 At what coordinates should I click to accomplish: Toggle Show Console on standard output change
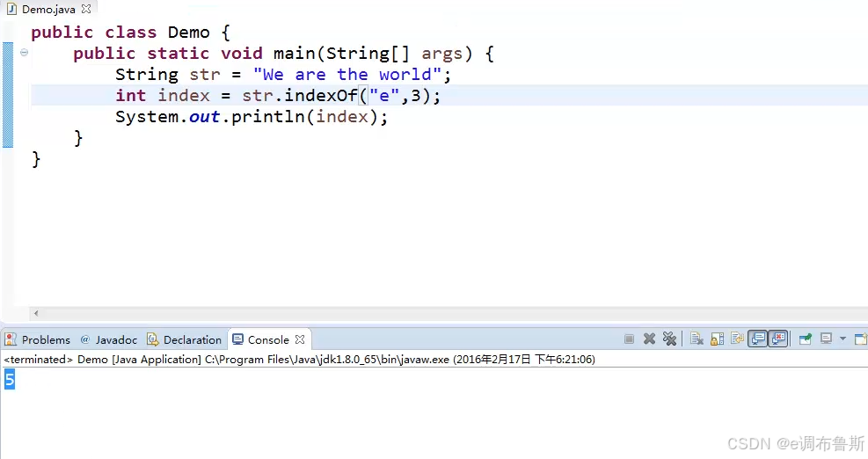[757, 339]
